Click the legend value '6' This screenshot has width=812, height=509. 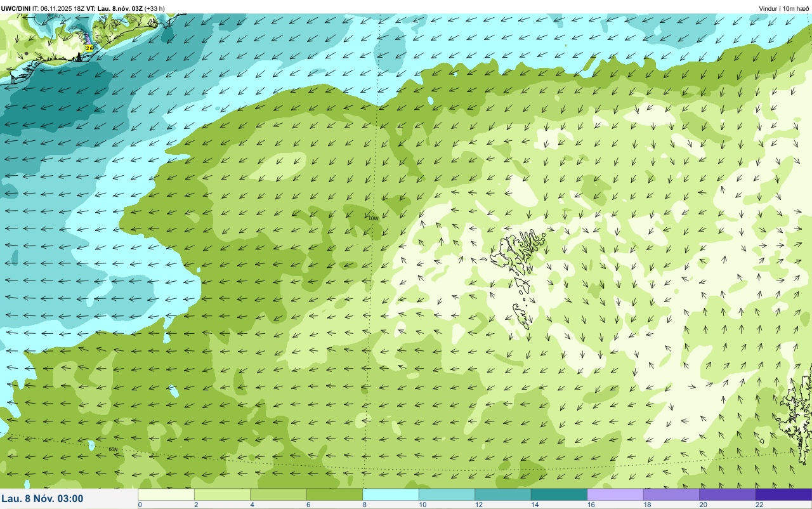[308, 505]
